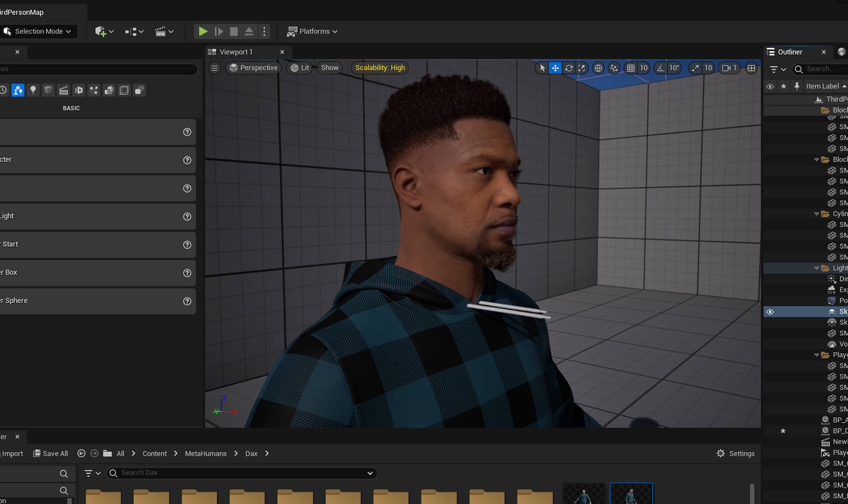Switch to the Outliner tab
The image size is (848, 504).
click(790, 52)
